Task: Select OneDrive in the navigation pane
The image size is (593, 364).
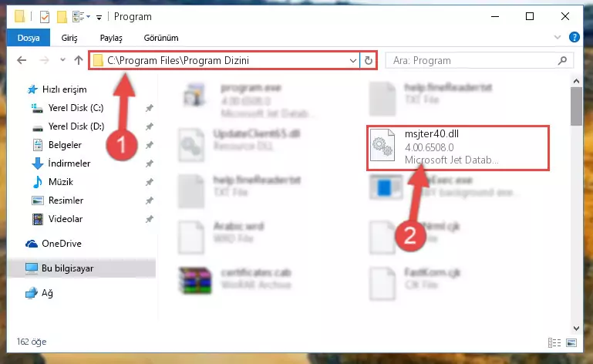Action: click(x=61, y=244)
